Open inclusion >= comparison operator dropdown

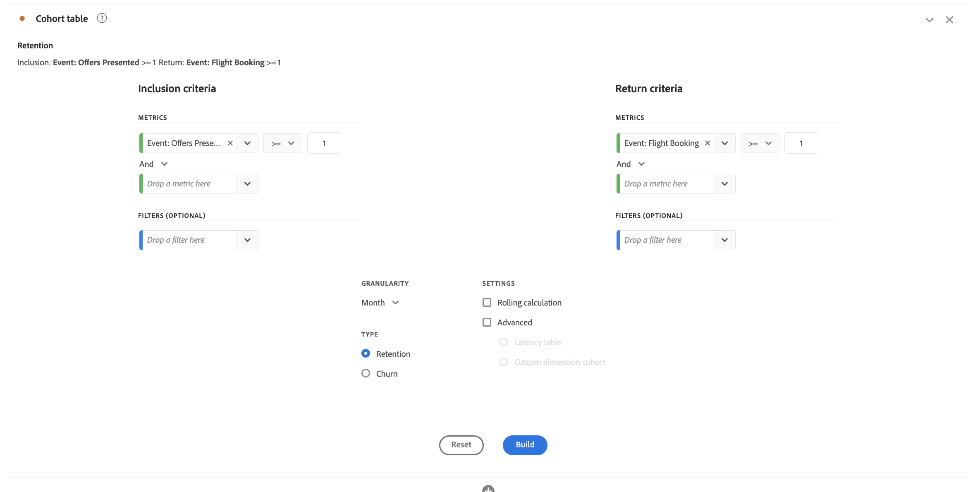[x=283, y=143]
